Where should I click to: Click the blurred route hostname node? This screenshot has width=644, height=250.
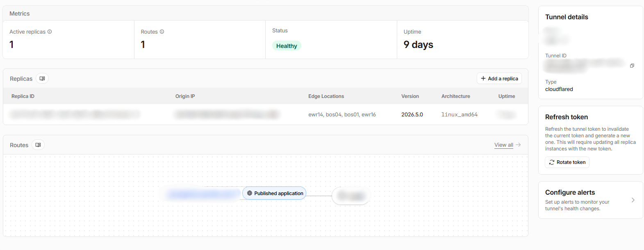coord(203,194)
